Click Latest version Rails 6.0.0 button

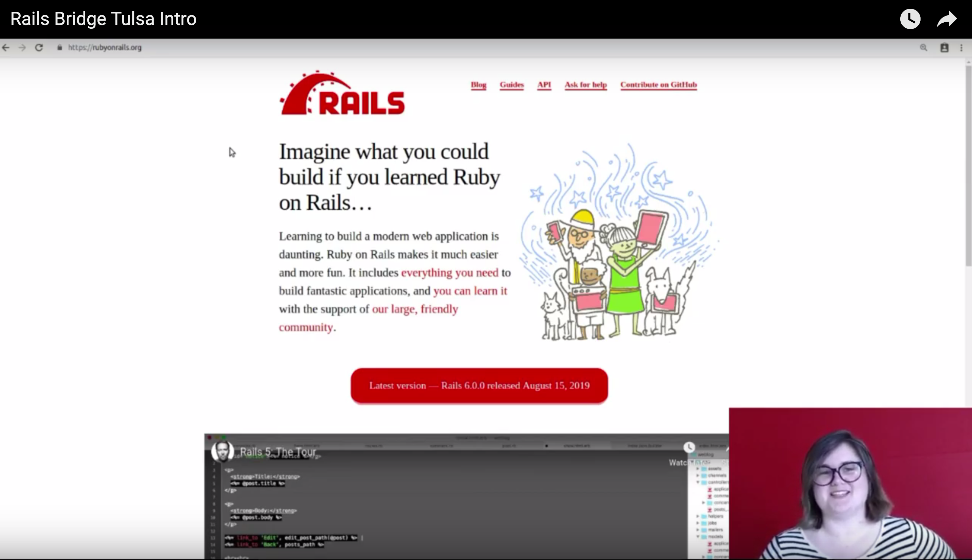point(479,386)
